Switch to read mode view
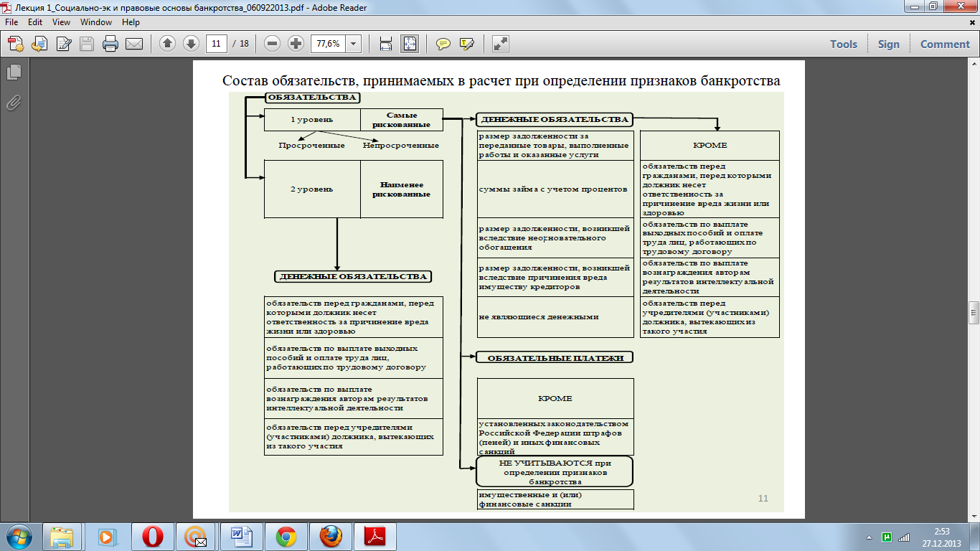This screenshot has height=551, width=980. click(501, 44)
